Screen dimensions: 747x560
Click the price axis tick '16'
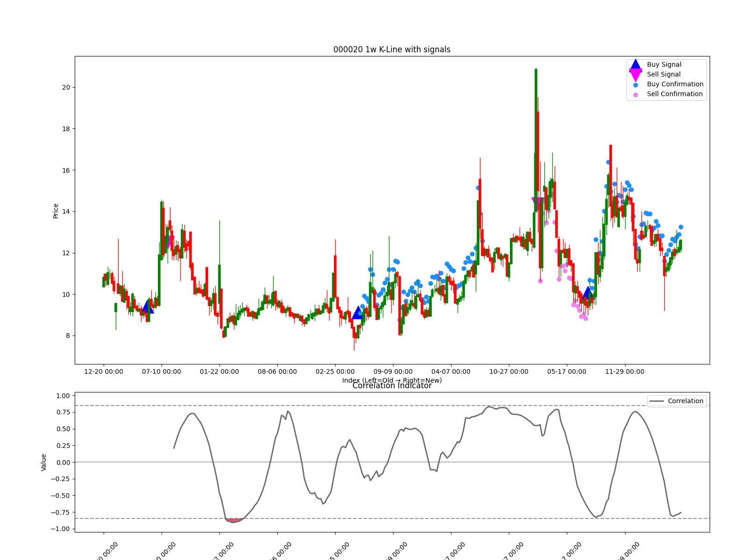point(66,170)
